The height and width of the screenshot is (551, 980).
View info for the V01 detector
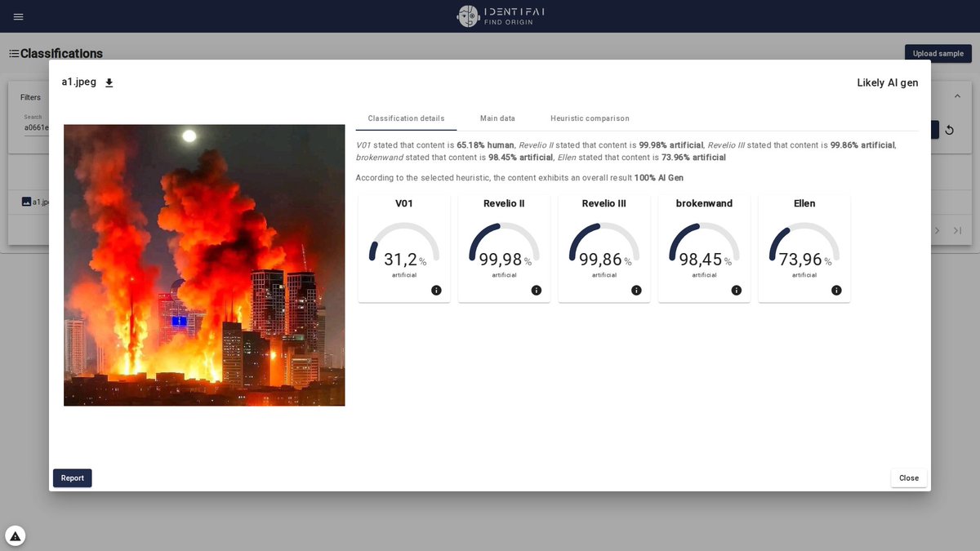point(437,290)
